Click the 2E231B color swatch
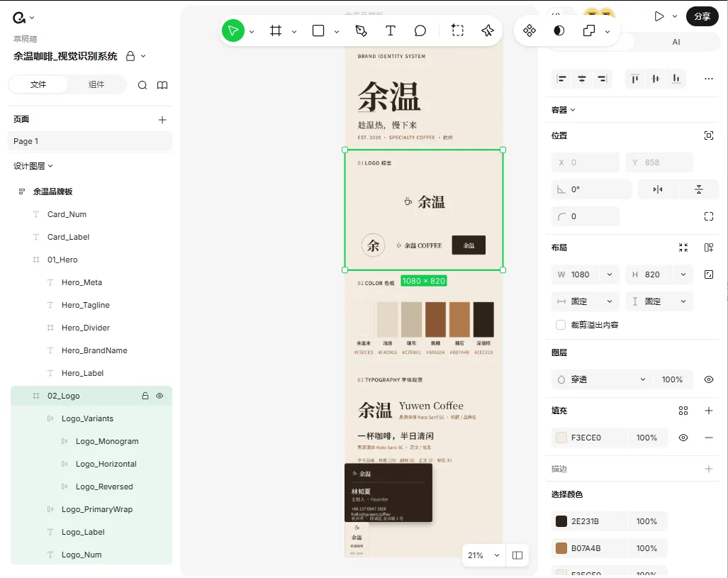 [561, 521]
